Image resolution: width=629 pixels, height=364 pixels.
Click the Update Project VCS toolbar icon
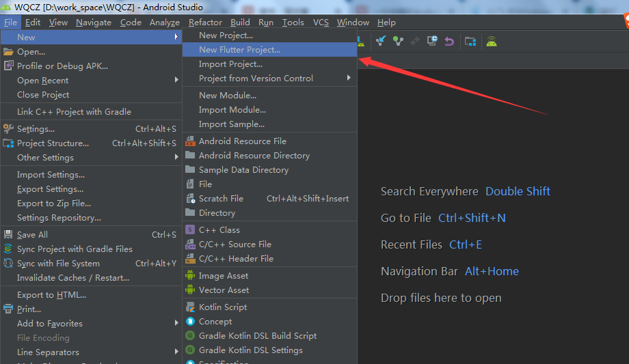tap(381, 41)
